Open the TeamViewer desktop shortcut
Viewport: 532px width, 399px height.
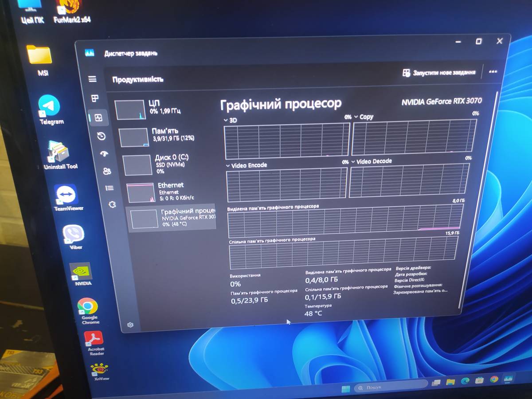click(x=67, y=198)
